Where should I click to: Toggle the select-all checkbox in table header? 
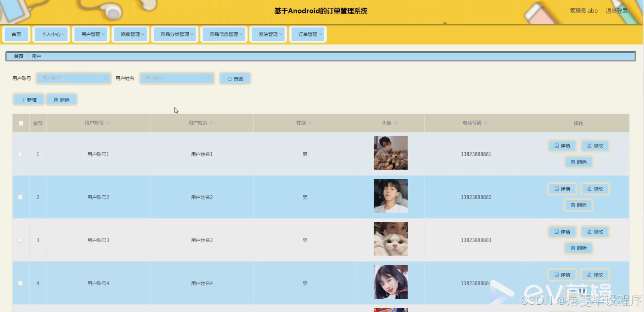tap(21, 123)
